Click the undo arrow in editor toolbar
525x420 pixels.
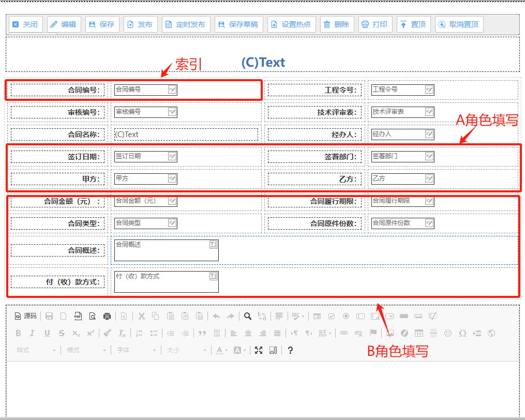216,316
